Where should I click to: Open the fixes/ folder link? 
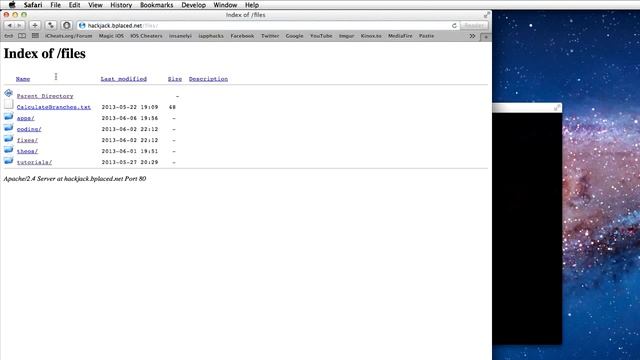point(27,140)
